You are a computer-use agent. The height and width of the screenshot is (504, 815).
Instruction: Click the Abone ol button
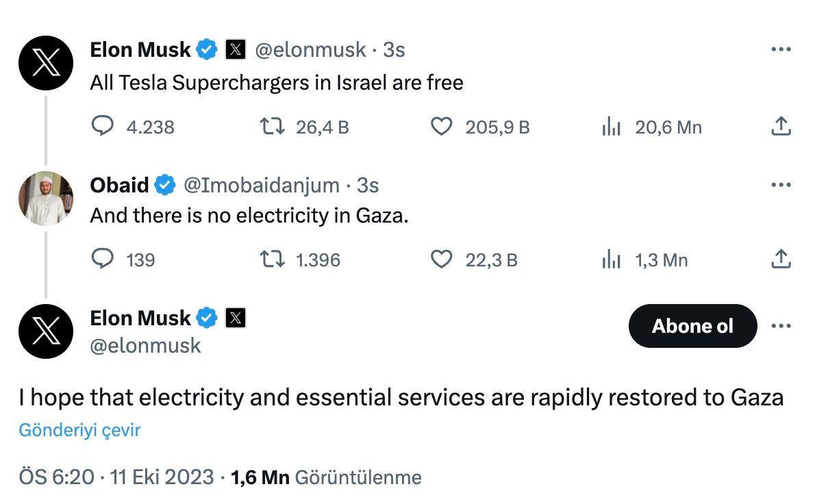[x=692, y=326]
